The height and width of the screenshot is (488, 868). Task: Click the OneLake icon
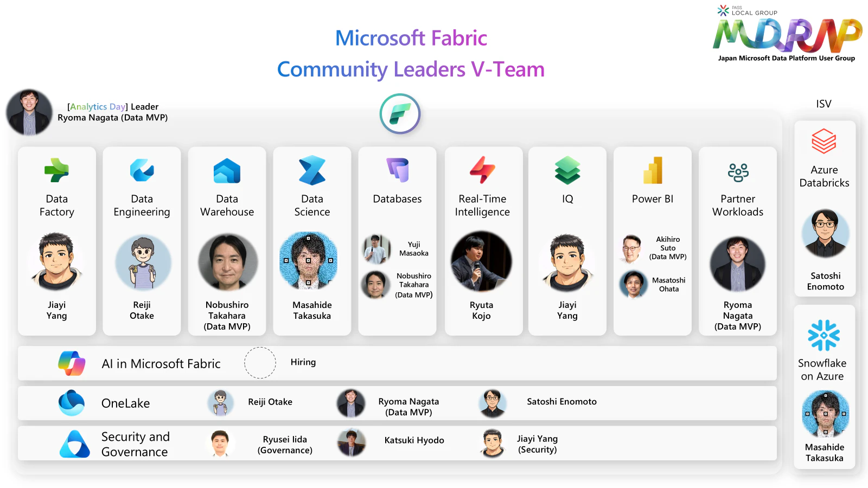click(x=72, y=403)
